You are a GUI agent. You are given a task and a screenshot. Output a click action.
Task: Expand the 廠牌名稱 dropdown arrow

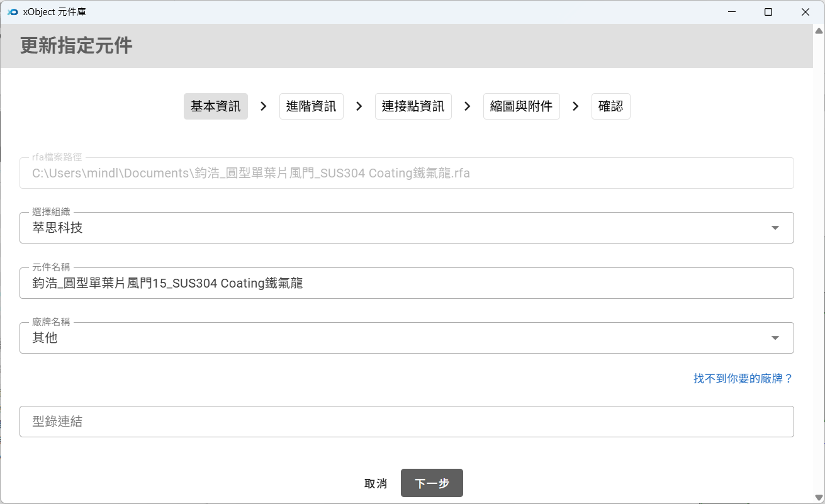[775, 338]
